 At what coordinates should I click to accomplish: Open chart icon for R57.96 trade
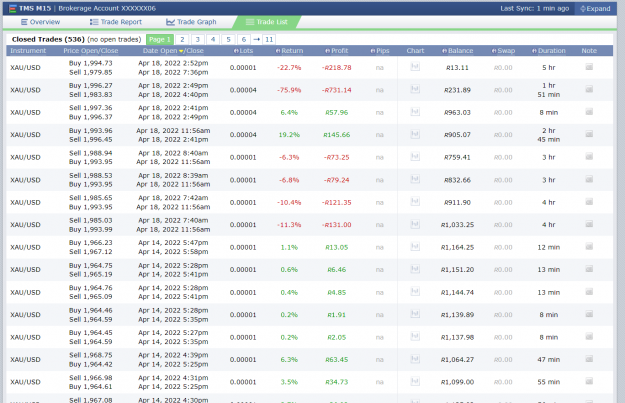415,112
